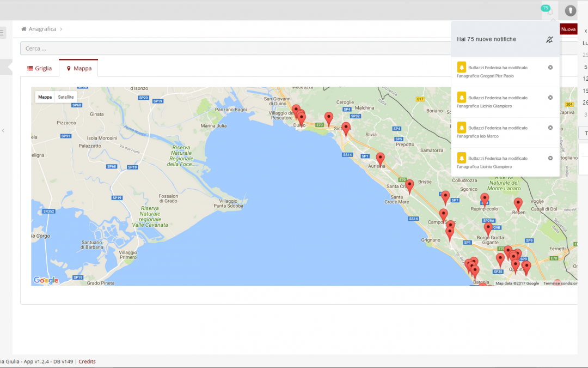Dismiss the Gregori Pier Paolo notification

550,68
